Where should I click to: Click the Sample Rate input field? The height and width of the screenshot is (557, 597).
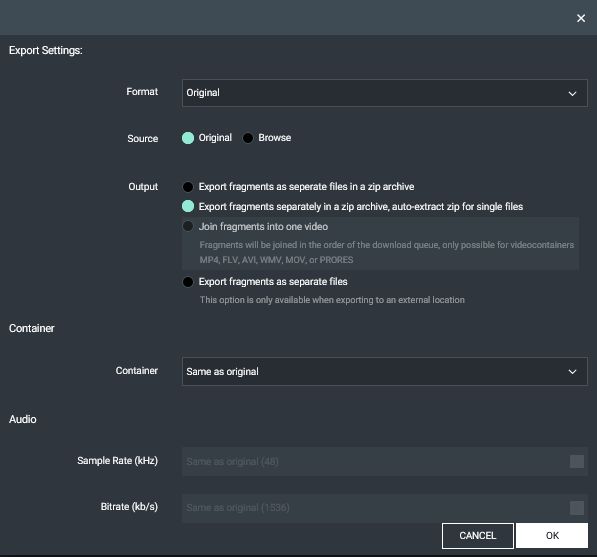pos(385,461)
